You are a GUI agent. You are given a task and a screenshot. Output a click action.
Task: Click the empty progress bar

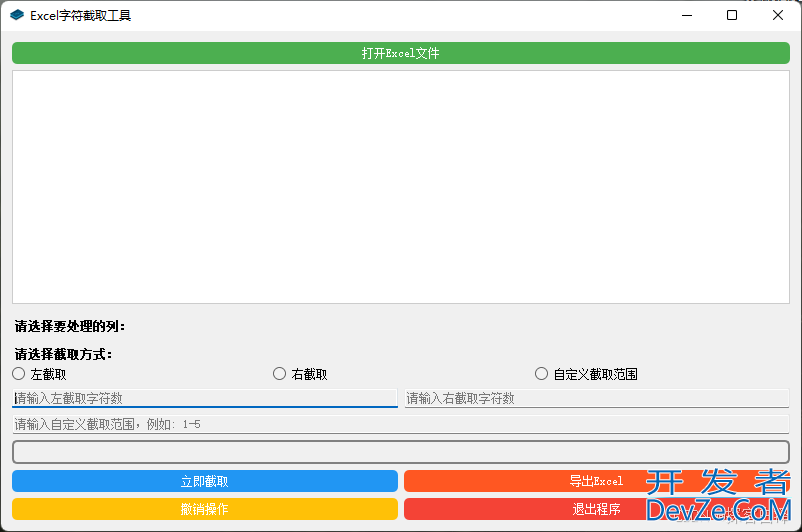400,452
